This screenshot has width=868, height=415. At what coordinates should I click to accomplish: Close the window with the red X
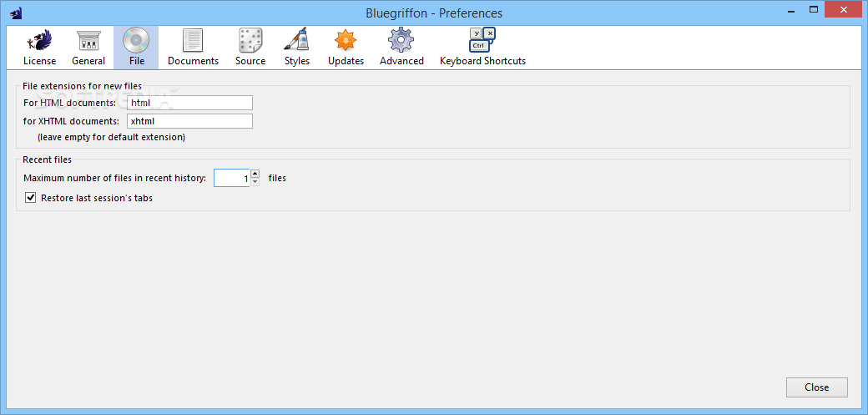click(x=844, y=9)
